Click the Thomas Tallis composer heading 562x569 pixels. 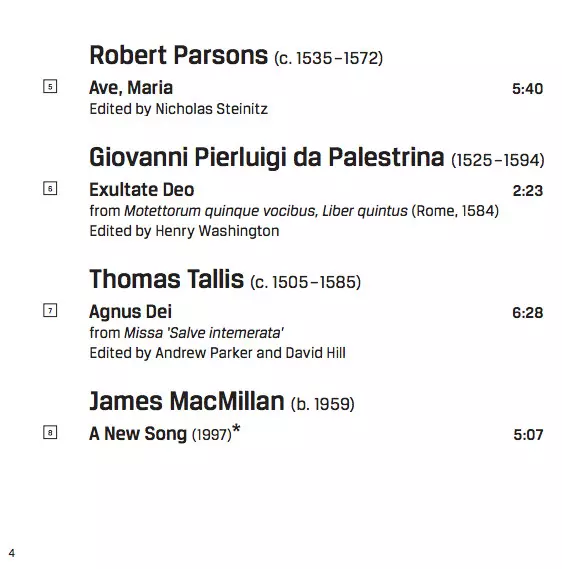[x=225, y=279]
